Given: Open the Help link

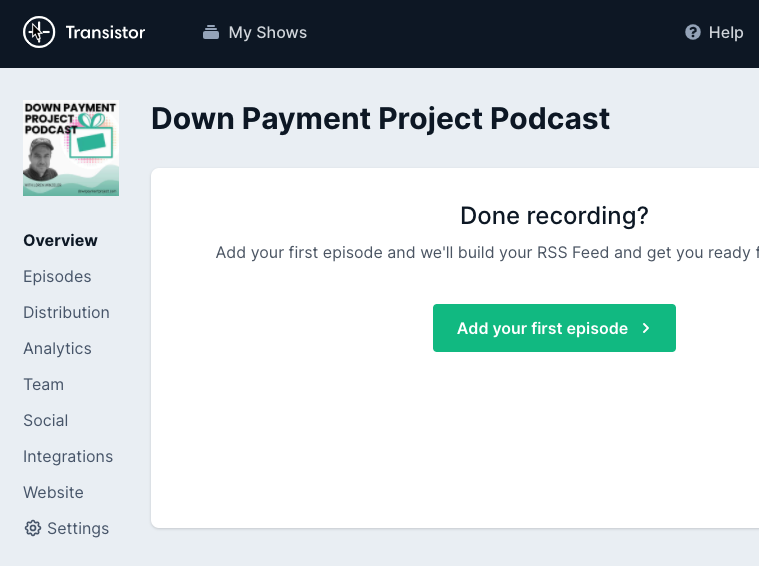Looking at the screenshot, I should [x=714, y=32].
